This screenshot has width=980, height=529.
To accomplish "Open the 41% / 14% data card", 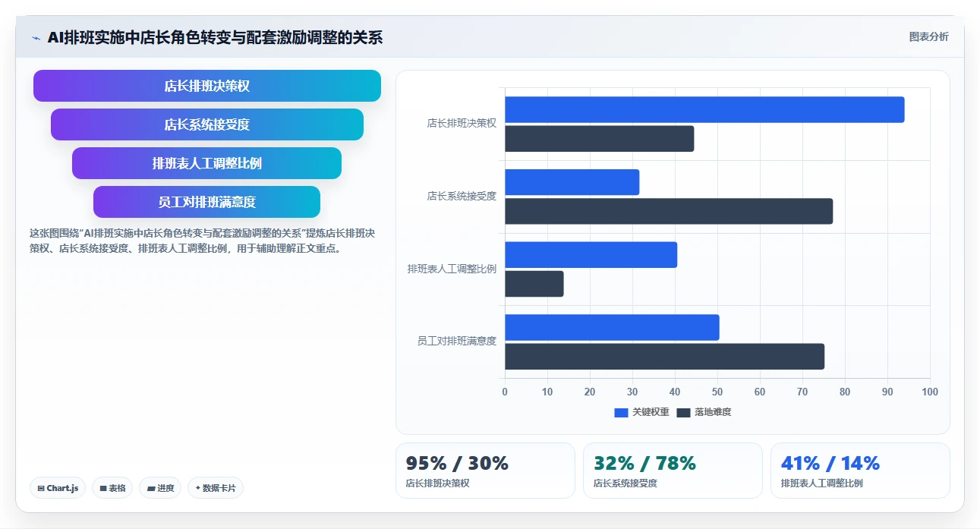I will point(860,471).
